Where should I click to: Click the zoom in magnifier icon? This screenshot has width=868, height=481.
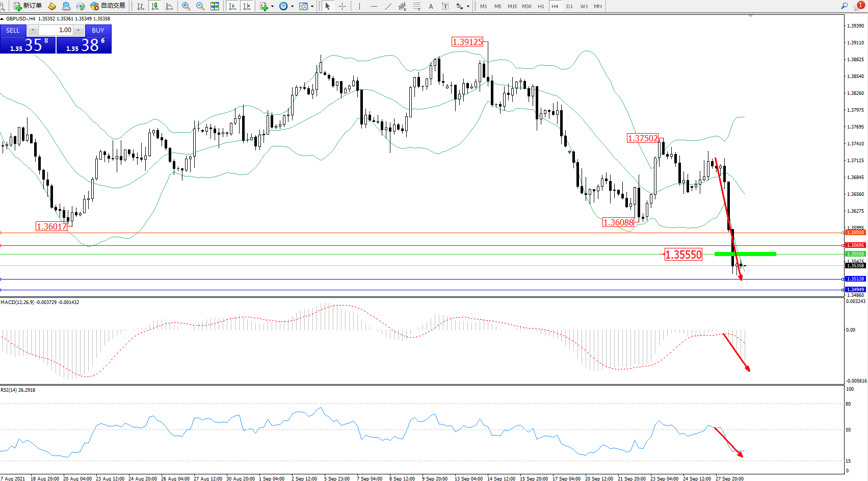click(x=186, y=6)
